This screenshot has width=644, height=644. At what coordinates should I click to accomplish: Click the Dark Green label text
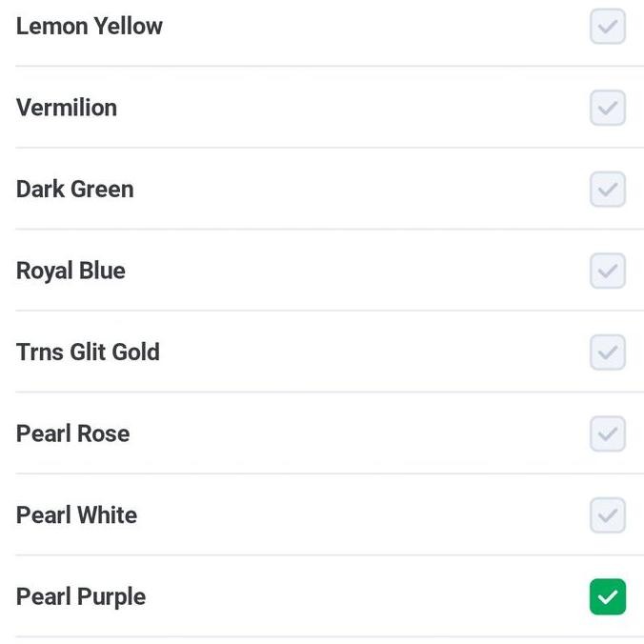coord(75,190)
